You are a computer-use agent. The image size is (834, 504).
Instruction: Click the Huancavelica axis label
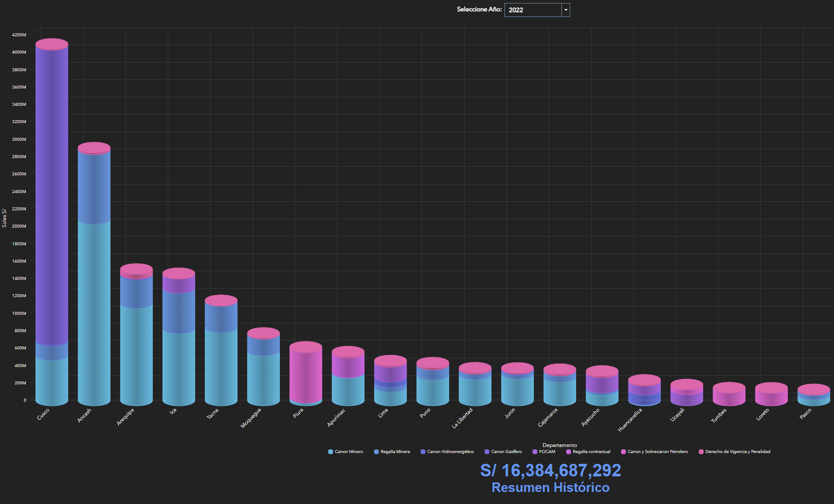tap(630, 420)
